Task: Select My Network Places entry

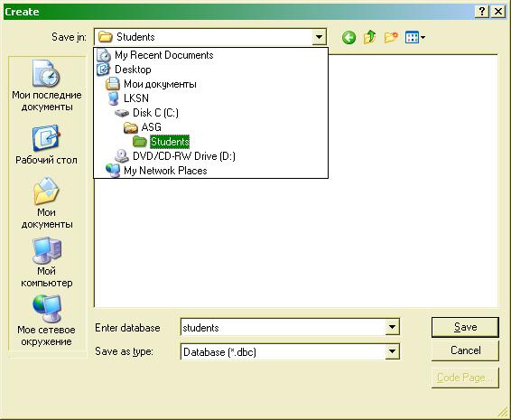Action: coord(210,170)
